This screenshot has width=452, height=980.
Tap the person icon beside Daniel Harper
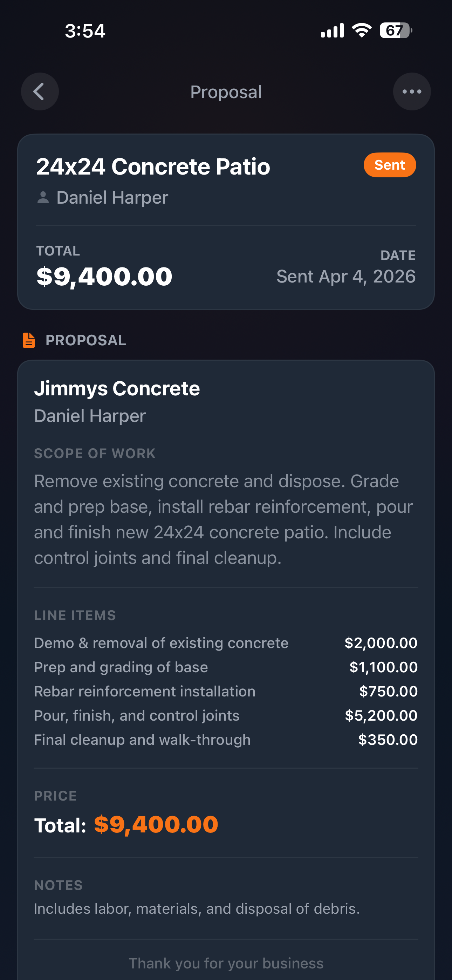pos(43,198)
